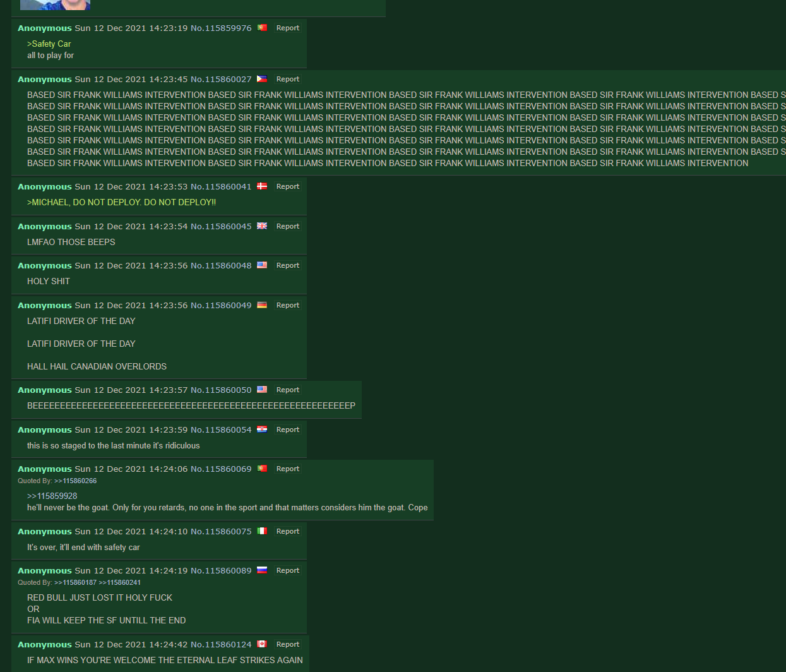Report the SIR FRANK WILLIAMS spam post
This screenshot has height=672, width=786.
coord(288,79)
